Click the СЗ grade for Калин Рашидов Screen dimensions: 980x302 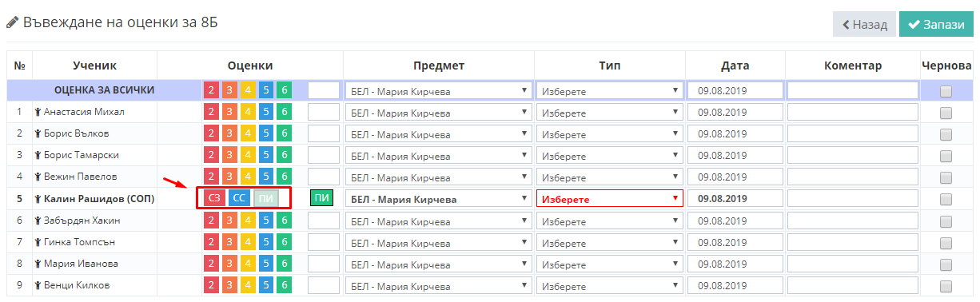tap(213, 198)
